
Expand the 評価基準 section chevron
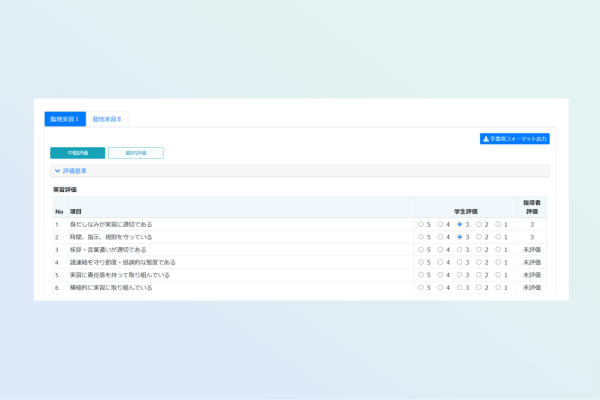click(57, 171)
